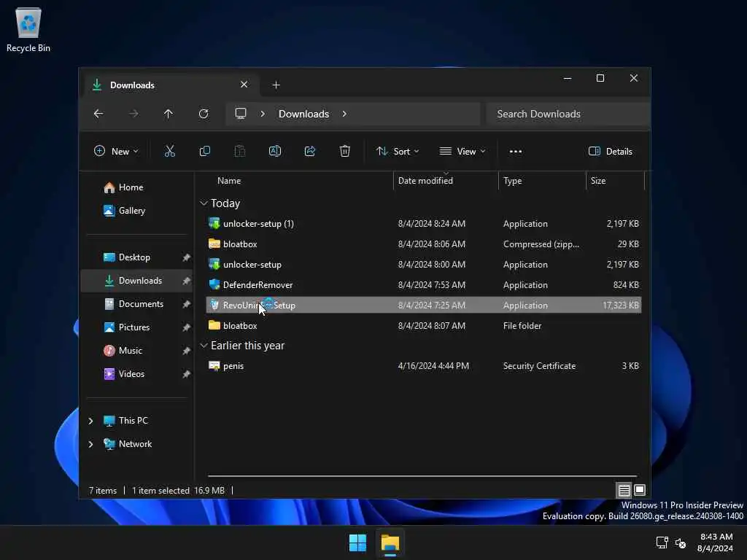
Task: Select unlocker-setup modified 8:00 AM
Action: (x=424, y=265)
